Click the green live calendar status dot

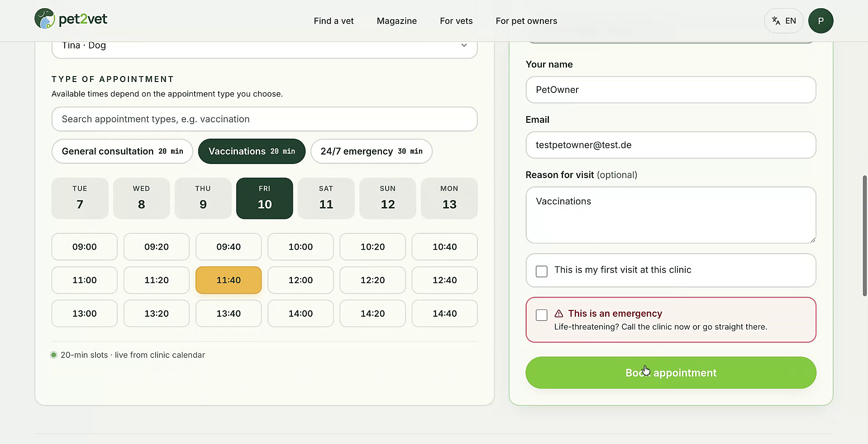tap(54, 355)
